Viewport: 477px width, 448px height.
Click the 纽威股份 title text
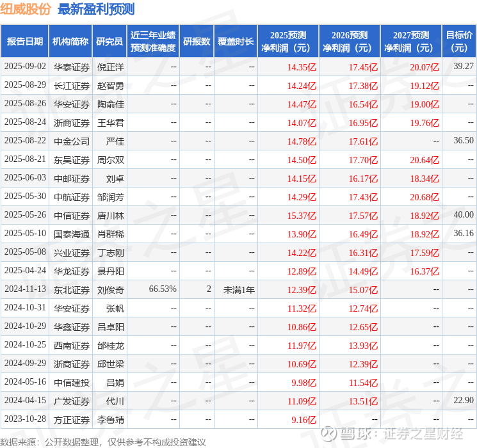(25, 9)
